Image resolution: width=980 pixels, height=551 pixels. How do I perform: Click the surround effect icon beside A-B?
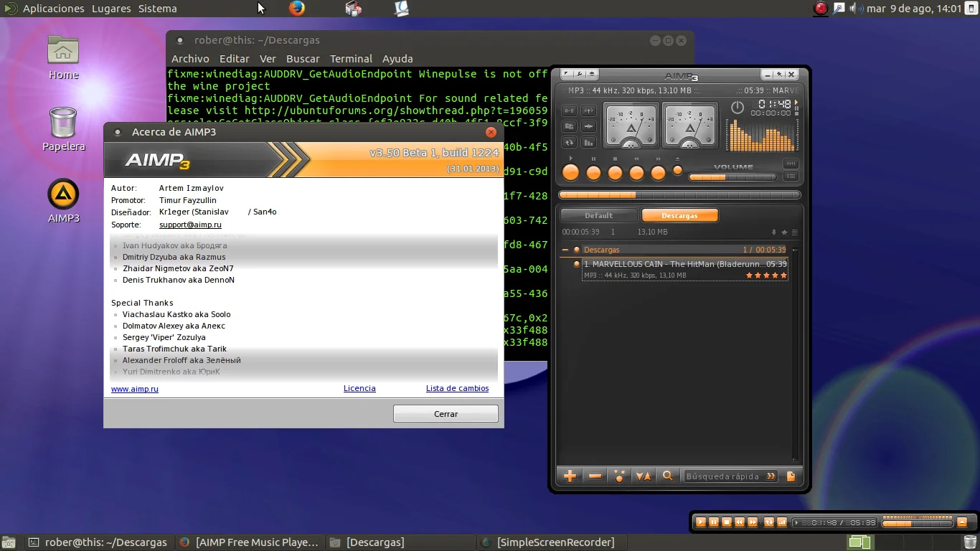(x=588, y=110)
